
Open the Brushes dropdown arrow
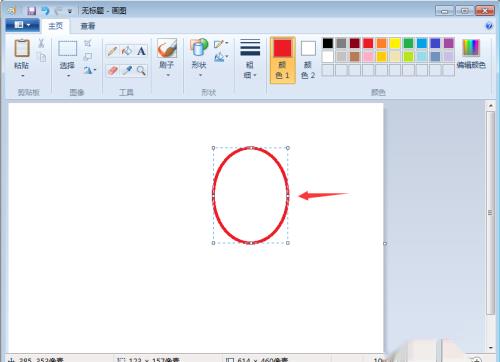pyautogui.click(x=168, y=75)
